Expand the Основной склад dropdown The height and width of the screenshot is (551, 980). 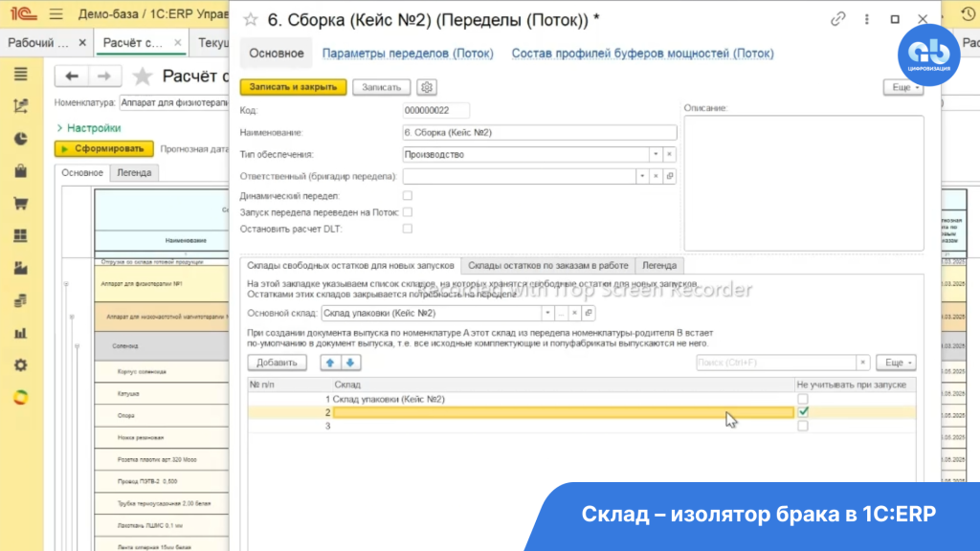[x=547, y=313]
